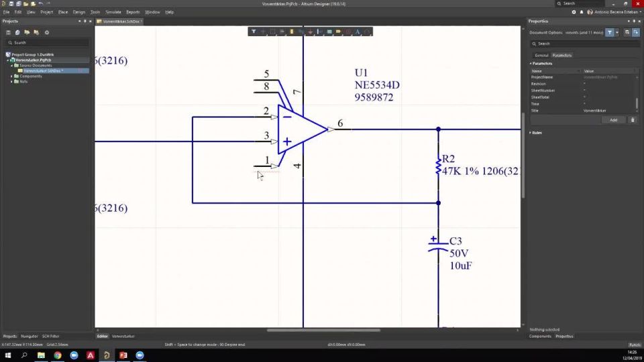Open Chrome from the taskbar
Image resolution: width=644 pixels, height=362 pixels.
[58, 355]
